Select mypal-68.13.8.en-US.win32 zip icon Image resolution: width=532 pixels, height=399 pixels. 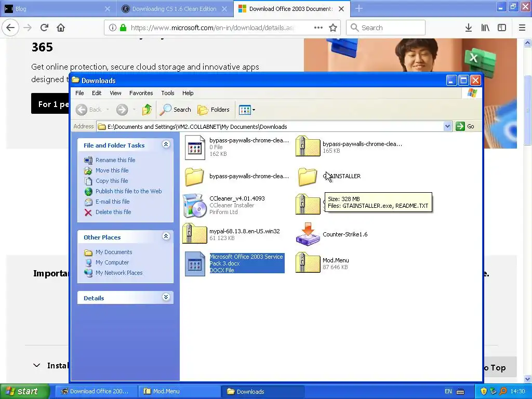pyautogui.click(x=195, y=233)
